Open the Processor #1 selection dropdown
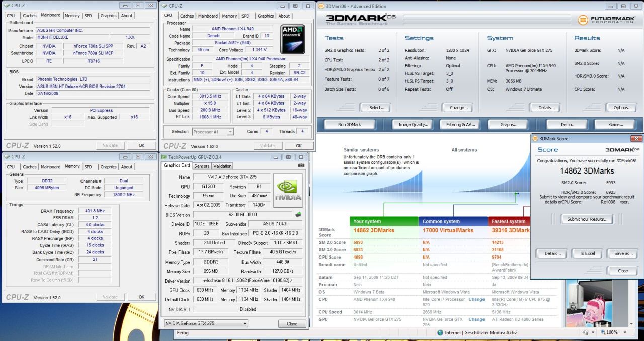The width and height of the screenshot is (644, 341). click(x=213, y=132)
